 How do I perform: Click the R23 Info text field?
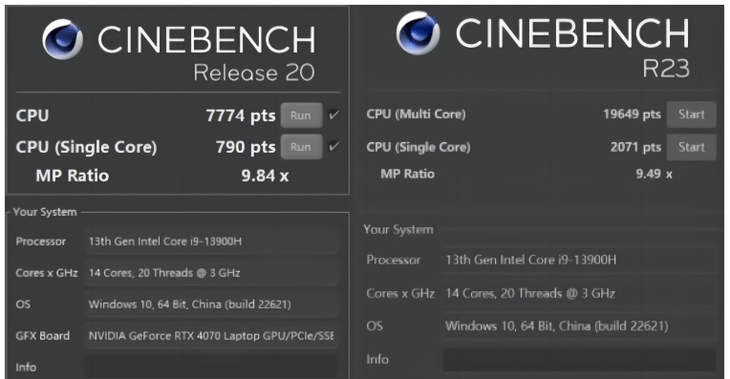click(x=579, y=359)
